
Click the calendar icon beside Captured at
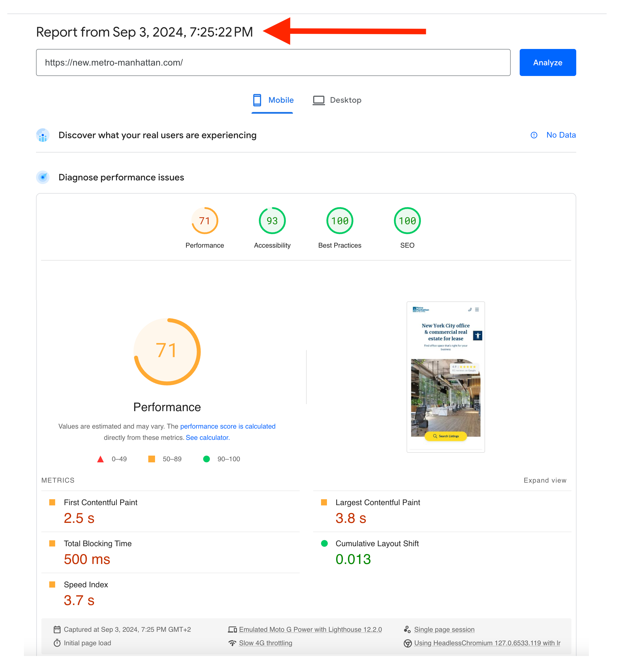click(57, 630)
